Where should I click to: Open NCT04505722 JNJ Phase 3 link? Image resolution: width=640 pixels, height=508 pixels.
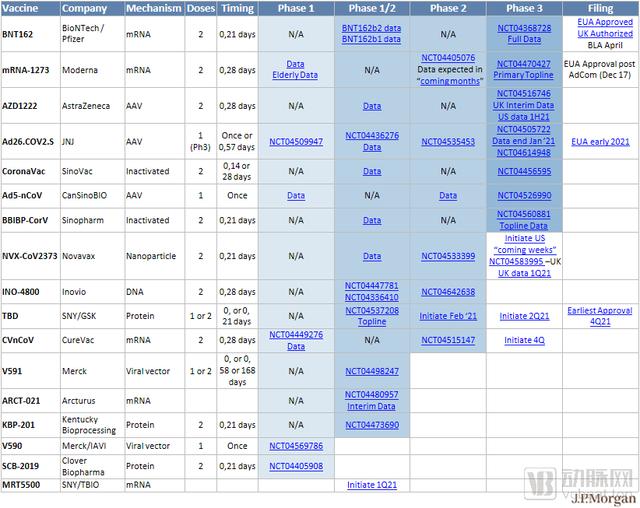click(524, 129)
